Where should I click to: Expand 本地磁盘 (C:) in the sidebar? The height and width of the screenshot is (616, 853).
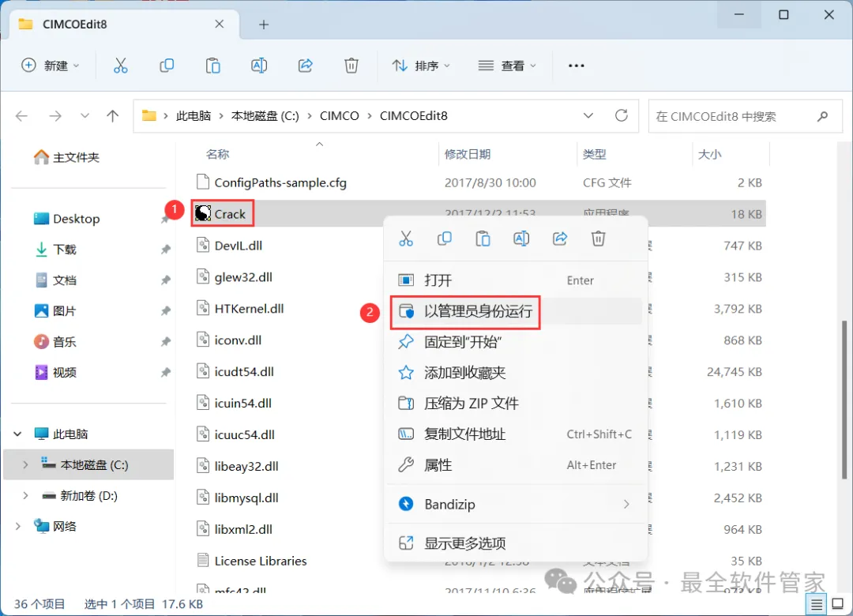(25, 464)
